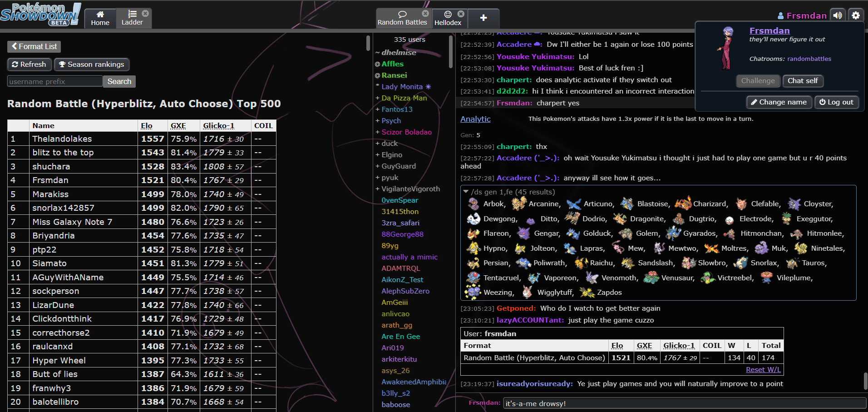Viewport: 868px width, 412px height.
Task: Open Season rankings
Action: point(92,65)
